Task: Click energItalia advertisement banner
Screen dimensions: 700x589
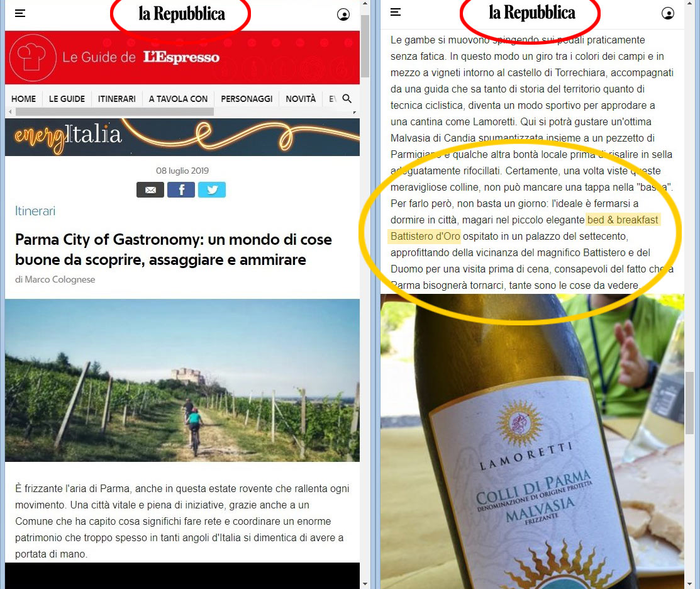Action: click(182, 137)
